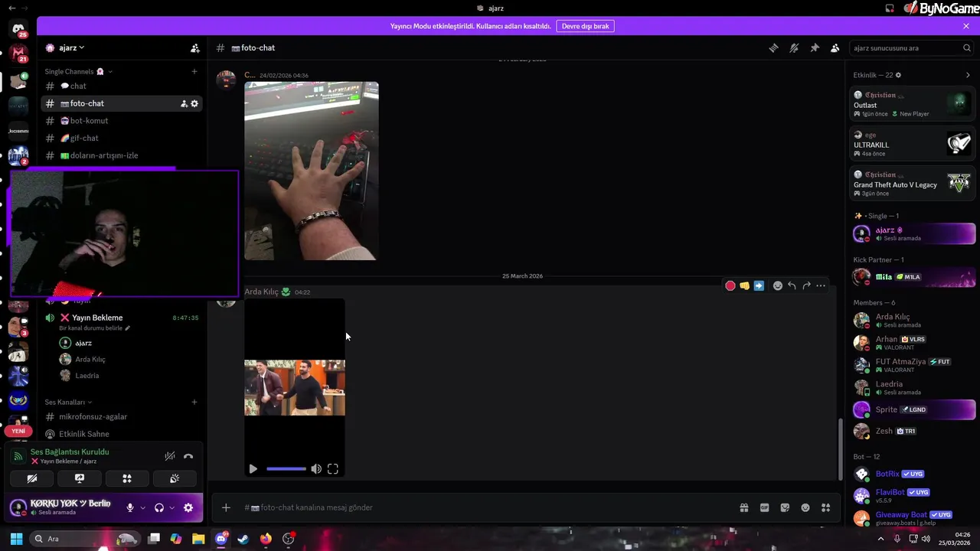The width and height of the screenshot is (980, 551).
Task: Add reaction to Arda Kılıç message
Action: 778,285
